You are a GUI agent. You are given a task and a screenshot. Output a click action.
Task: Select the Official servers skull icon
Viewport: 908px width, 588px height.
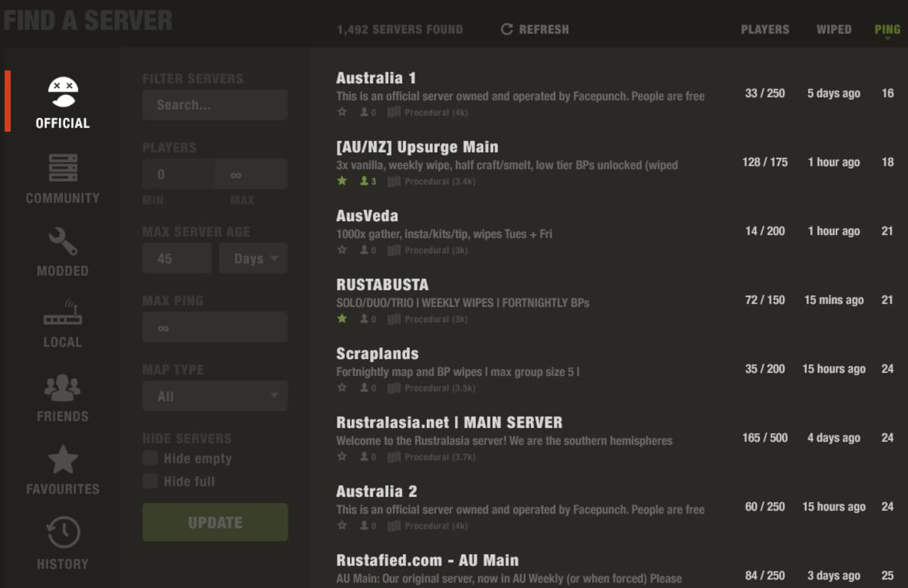click(63, 95)
